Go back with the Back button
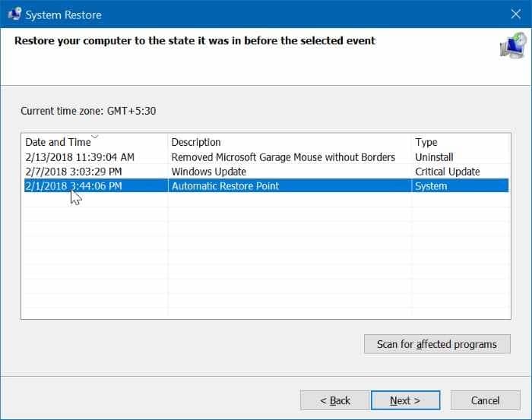The image size is (532, 420). click(x=335, y=400)
